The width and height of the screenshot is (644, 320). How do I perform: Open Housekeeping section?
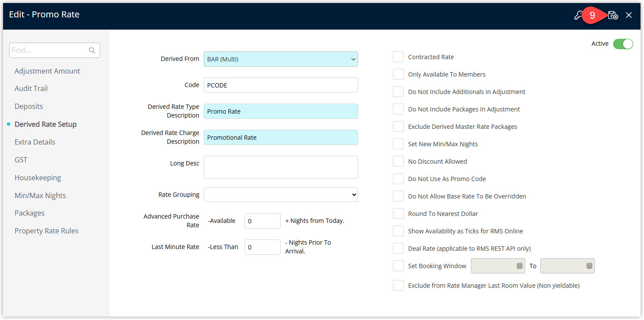(x=38, y=178)
